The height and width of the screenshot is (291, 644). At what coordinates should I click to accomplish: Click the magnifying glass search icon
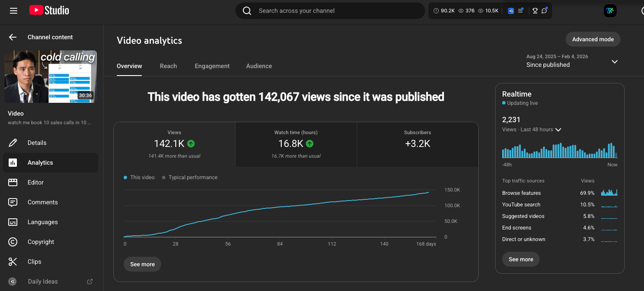point(247,10)
